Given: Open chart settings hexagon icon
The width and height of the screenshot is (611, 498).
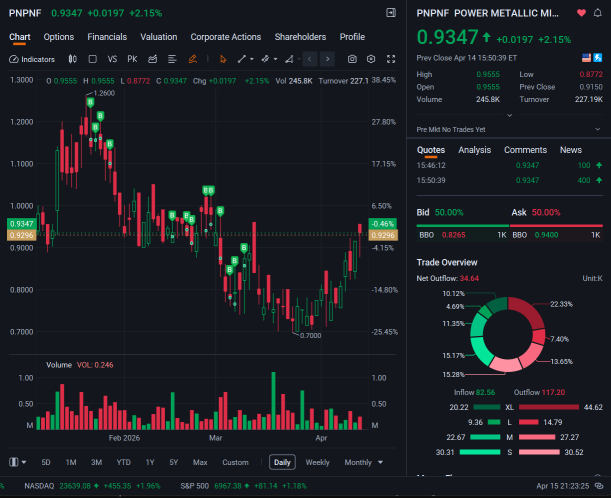Looking at the screenshot, I should pyautogui.click(x=371, y=59).
